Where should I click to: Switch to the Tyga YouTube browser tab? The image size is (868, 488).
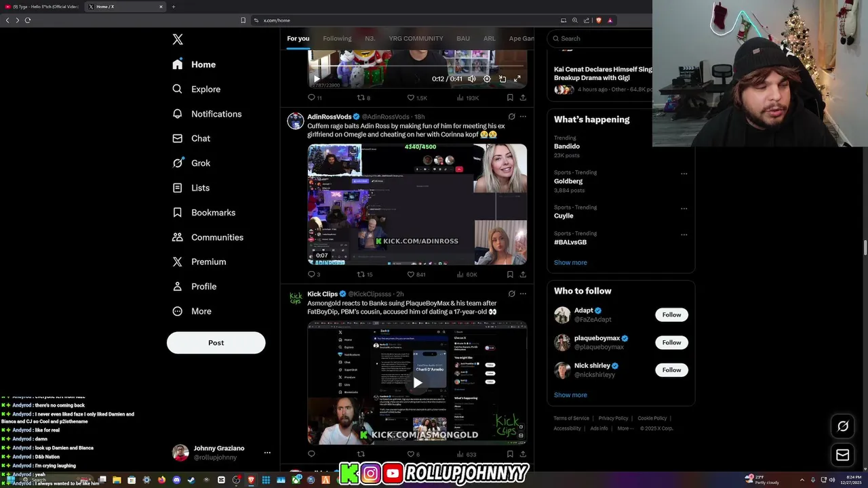[x=43, y=7]
